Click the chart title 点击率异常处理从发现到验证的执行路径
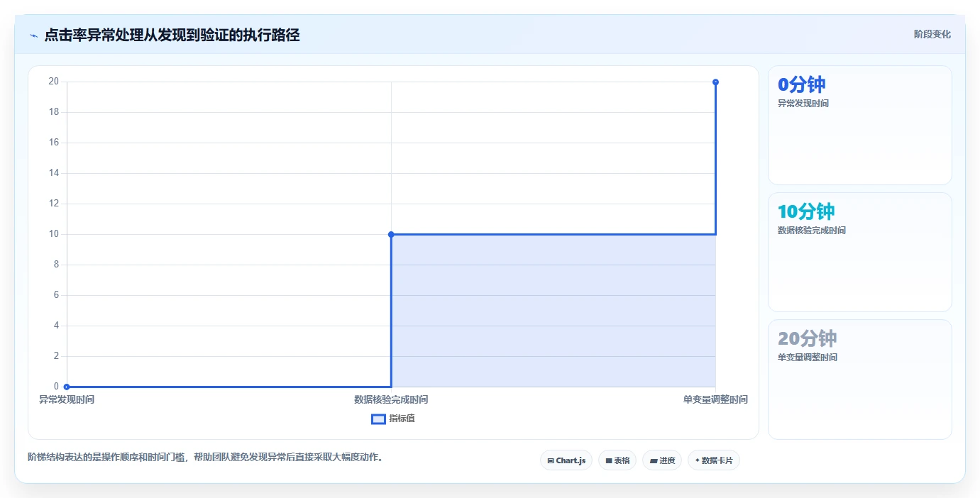The image size is (980, 498). (x=172, y=35)
